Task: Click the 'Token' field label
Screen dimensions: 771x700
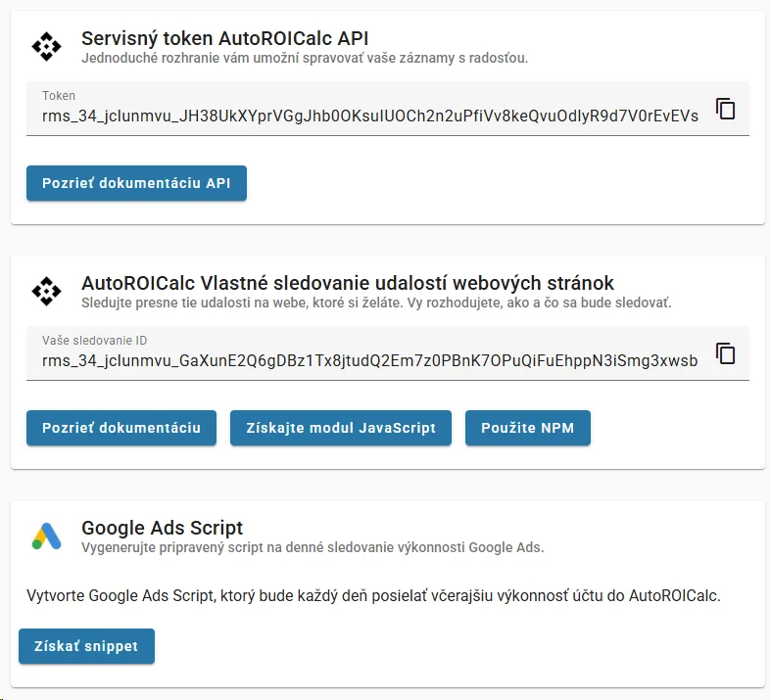Action: (59, 96)
